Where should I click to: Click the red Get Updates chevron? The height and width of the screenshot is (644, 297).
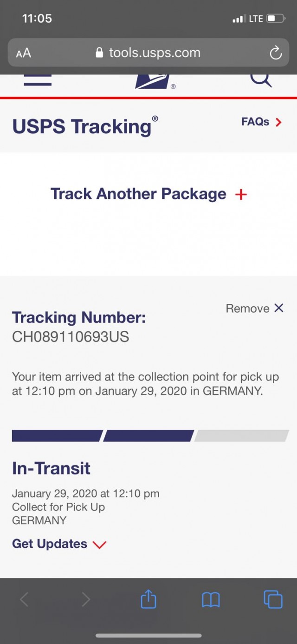[x=100, y=545]
